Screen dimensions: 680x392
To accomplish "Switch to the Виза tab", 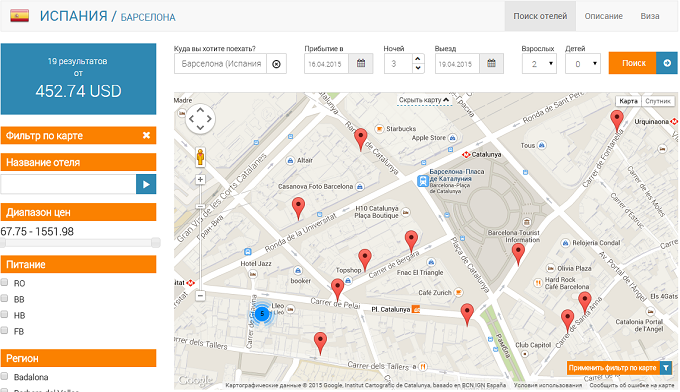I will pos(650,16).
